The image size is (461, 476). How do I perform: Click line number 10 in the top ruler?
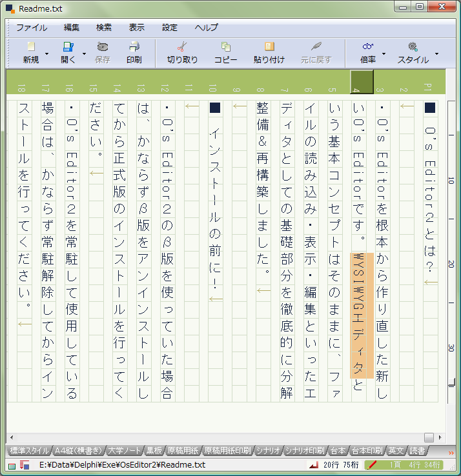click(212, 88)
